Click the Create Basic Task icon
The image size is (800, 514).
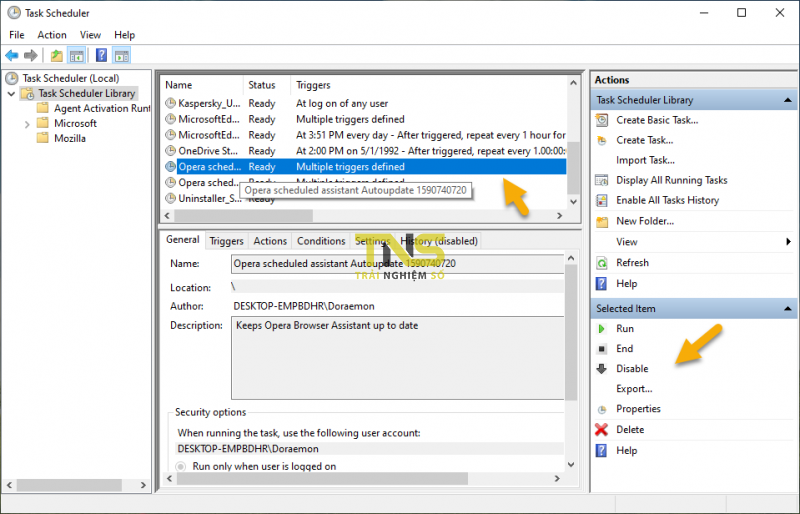602,120
